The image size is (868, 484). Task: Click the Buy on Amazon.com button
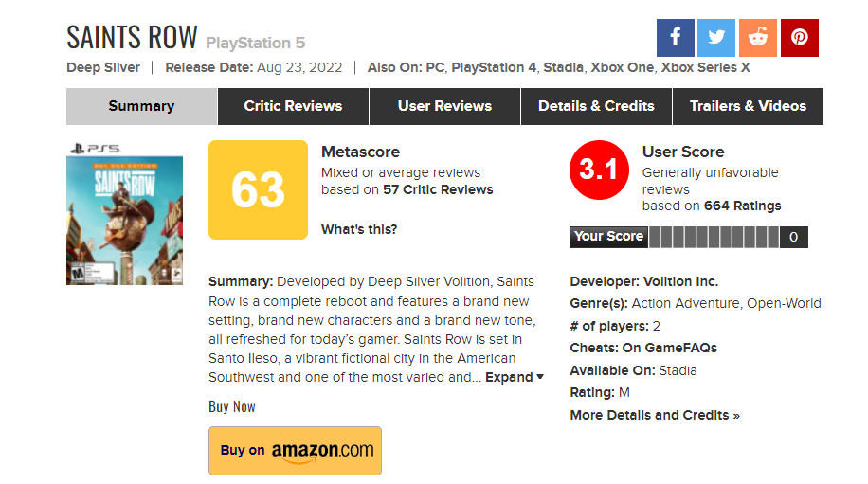(295, 451)
